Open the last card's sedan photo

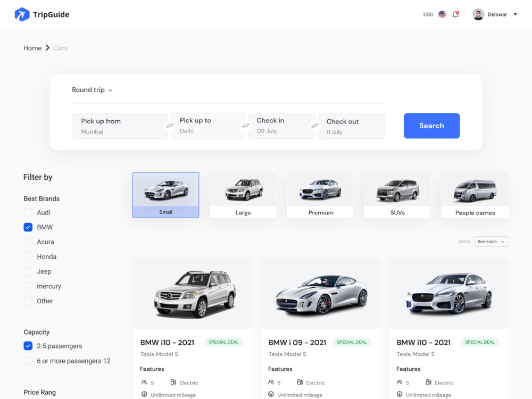click(449, 294)
